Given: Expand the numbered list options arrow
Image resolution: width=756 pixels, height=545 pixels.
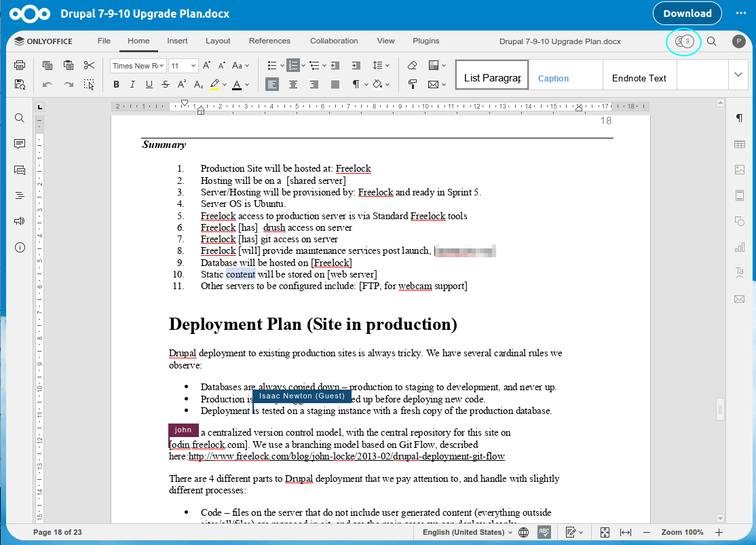Looking at the screenshot, I should (303, 66).
